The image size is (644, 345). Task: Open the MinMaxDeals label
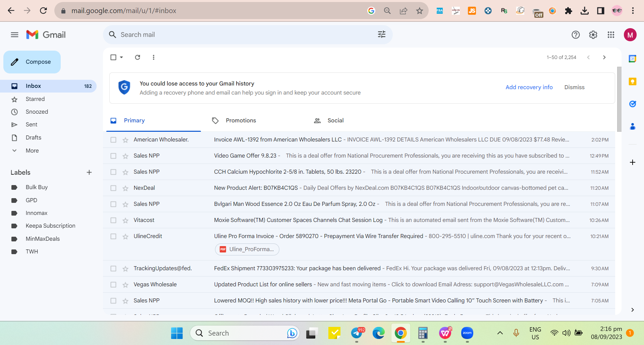(x=43, y=239)
